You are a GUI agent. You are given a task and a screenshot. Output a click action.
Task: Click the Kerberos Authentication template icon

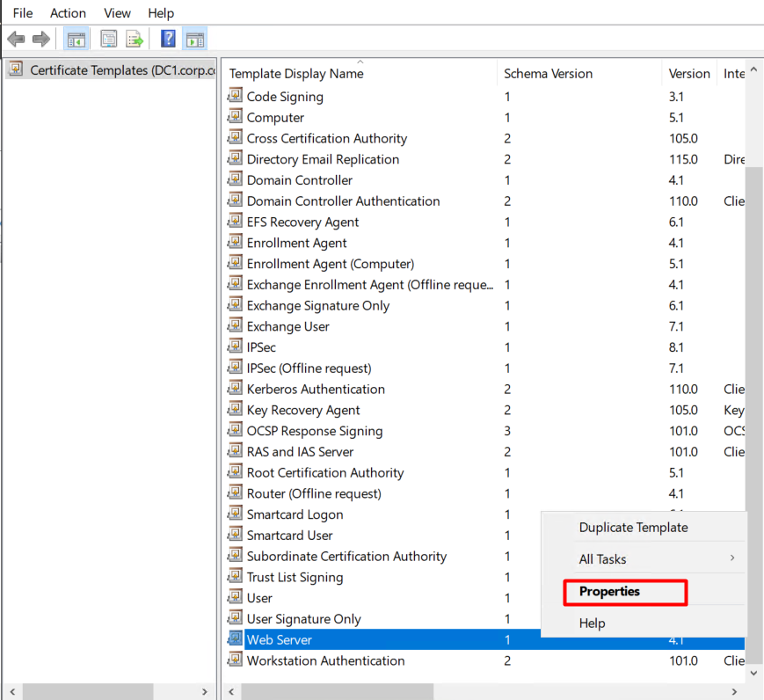235,389
